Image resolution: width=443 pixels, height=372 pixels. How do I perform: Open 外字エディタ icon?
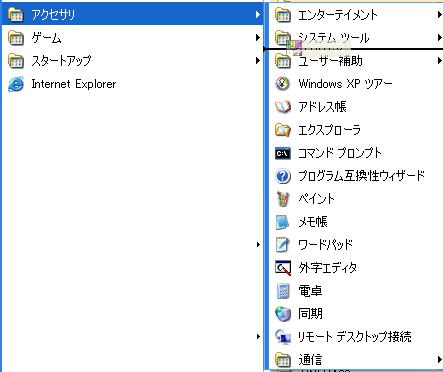coord(283,268)
